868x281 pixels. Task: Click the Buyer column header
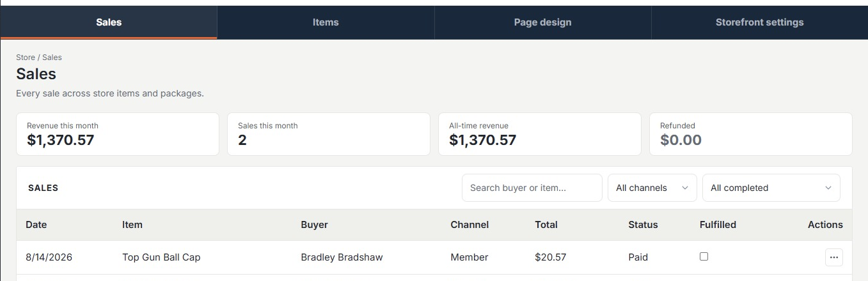click(x=314, y=225)
